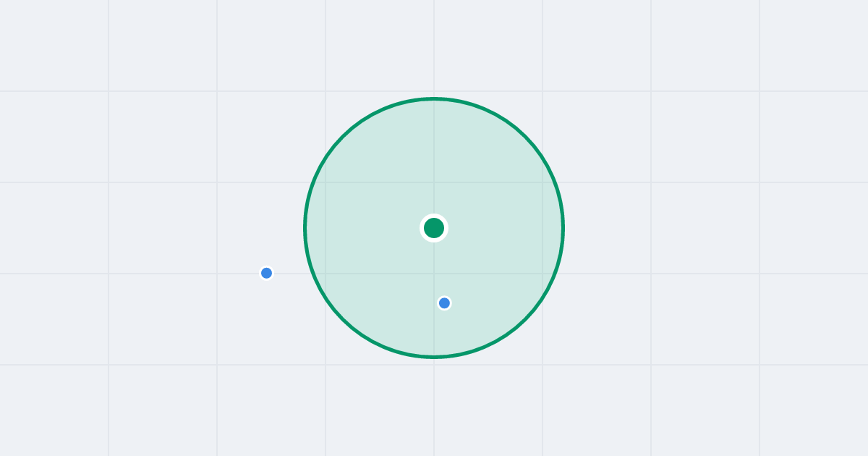Click the green center marker of the circle
This screenshot has height=456, width=868.
click(x=434, y=228)
